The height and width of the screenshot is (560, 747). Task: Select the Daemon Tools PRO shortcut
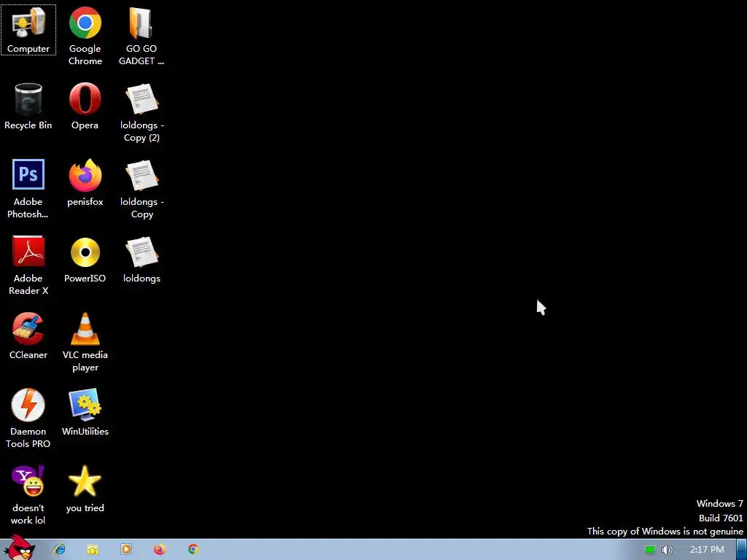click(x=28, y=419)
